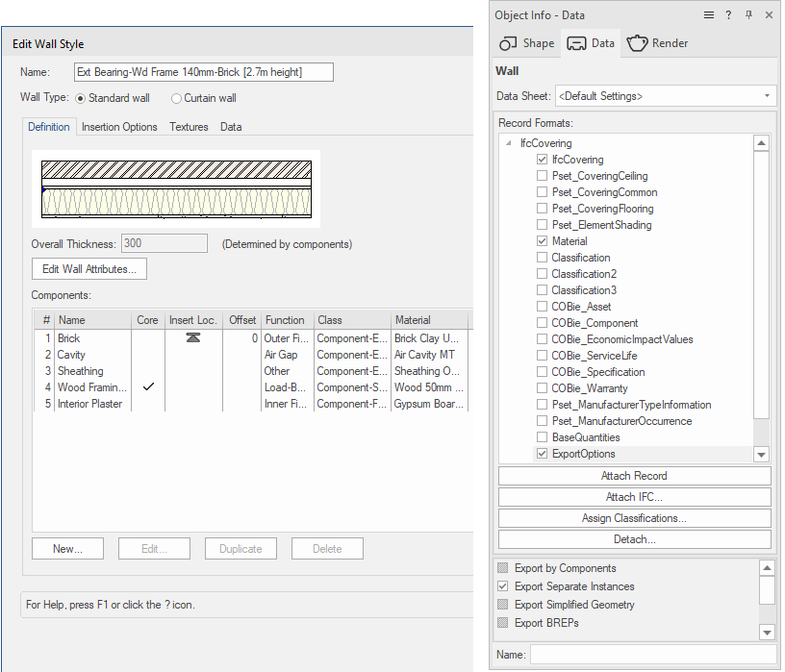This screenshot has width=785, height=672.
Task: Uncheck the Material record checkbox
Action: click(543, 241)
